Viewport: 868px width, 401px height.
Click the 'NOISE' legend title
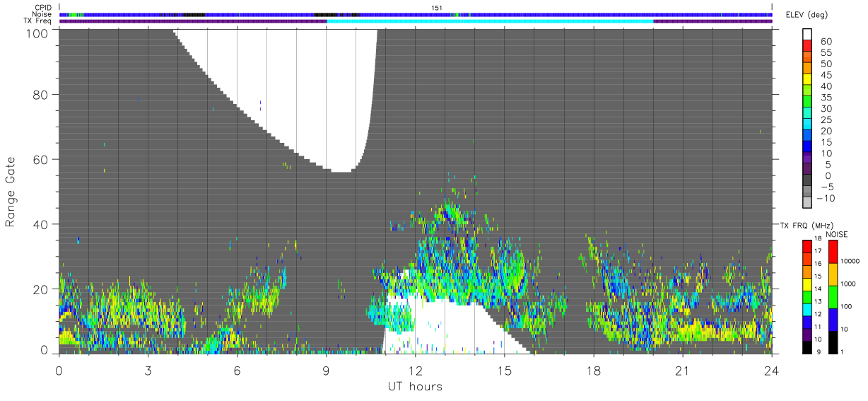[836, 234]
